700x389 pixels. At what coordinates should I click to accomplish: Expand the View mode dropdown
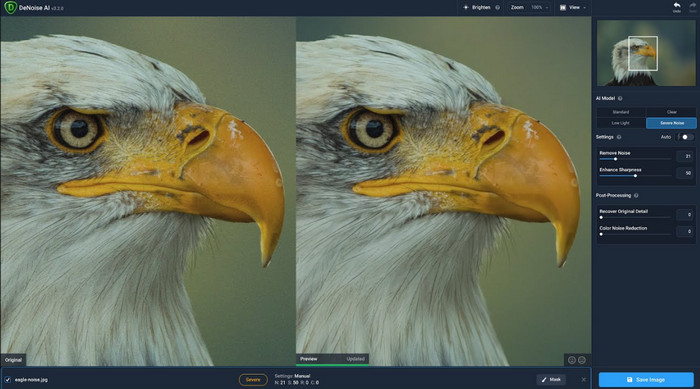[x=573, y=8]
